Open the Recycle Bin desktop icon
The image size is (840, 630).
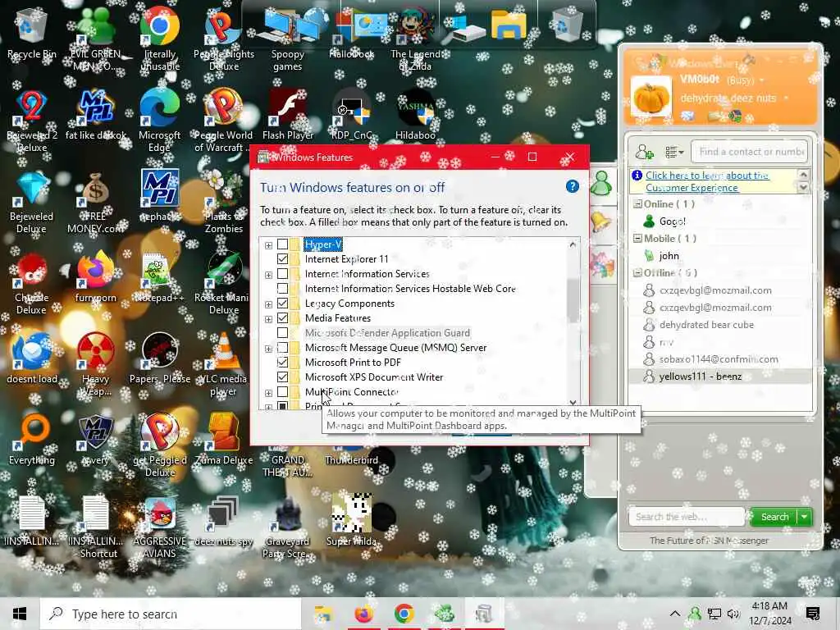click(x=32, y=33)
